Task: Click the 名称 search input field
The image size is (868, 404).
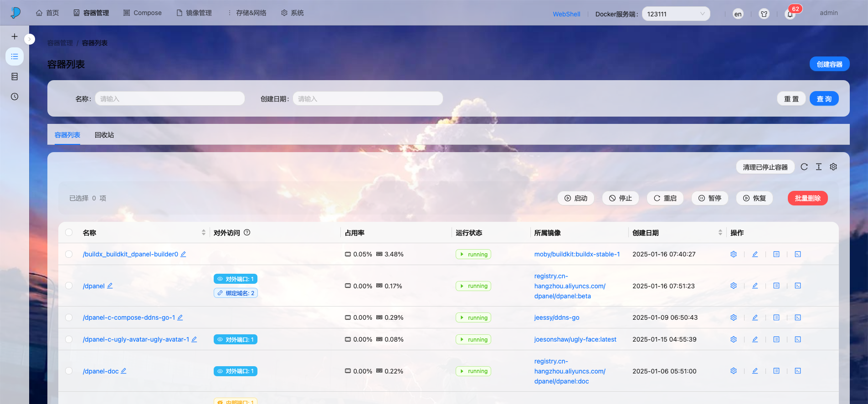Action: [170, 99]
